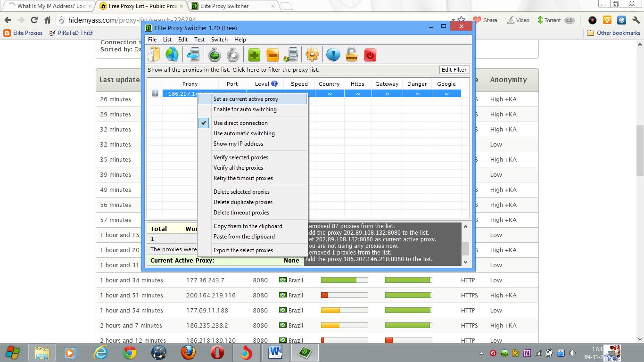
Task: Click the speed bar for 177.69.11.188
Action: (344, 310)
